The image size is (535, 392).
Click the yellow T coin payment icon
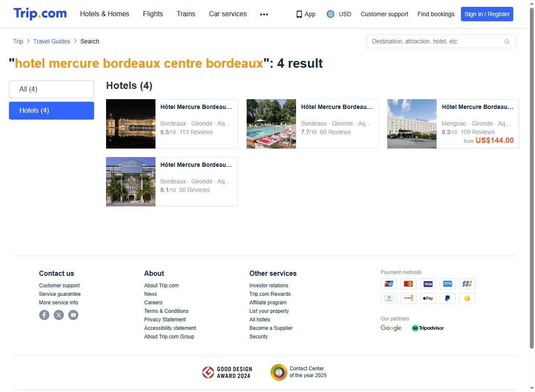467,298
